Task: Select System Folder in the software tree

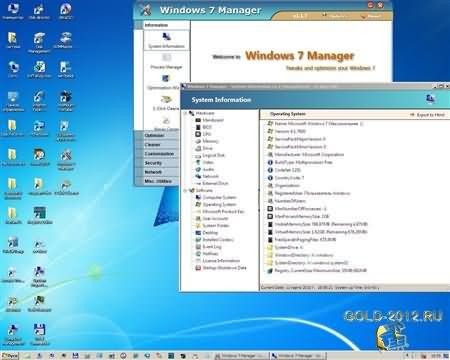Action: coord(213,226)
